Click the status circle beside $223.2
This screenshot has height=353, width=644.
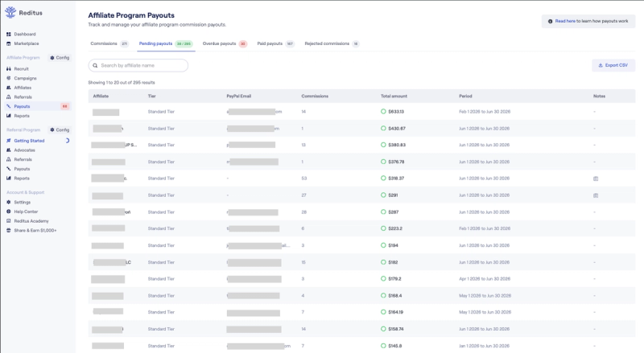(x=383, y=228)
